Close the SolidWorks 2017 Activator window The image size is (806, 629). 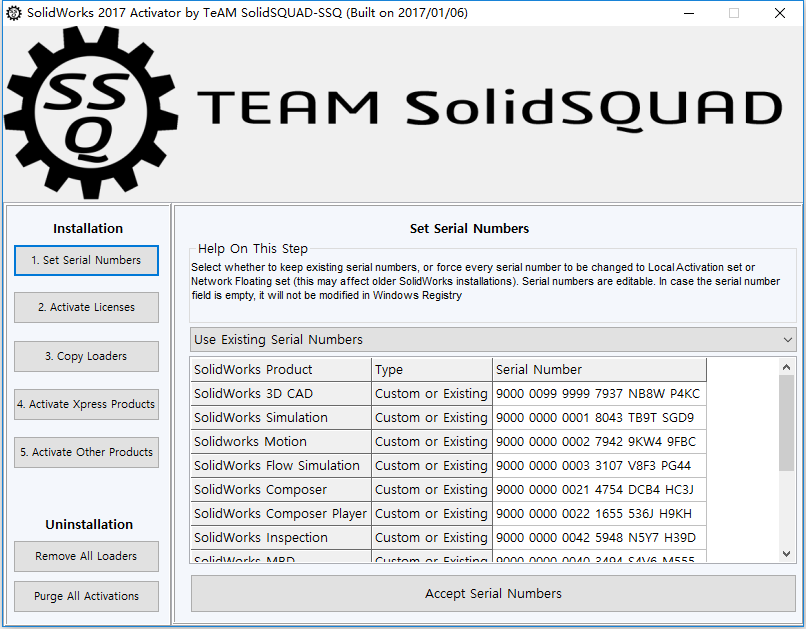click(x=780, y=13)
